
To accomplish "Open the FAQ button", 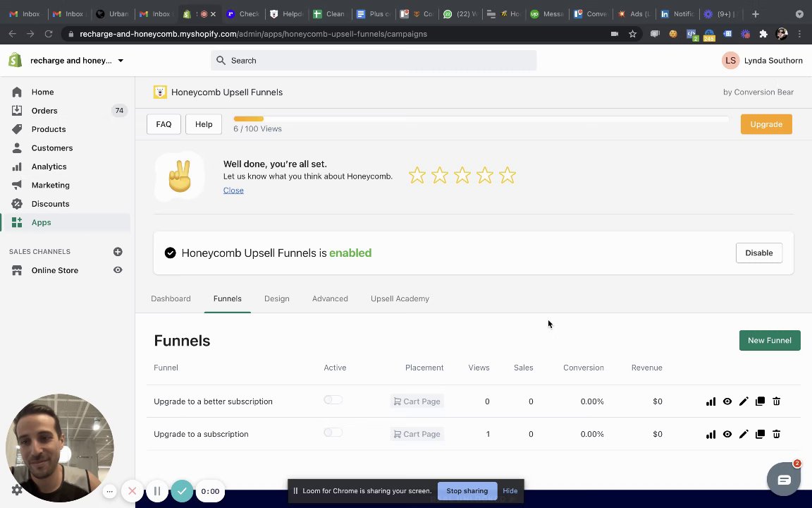I will 164,124.
